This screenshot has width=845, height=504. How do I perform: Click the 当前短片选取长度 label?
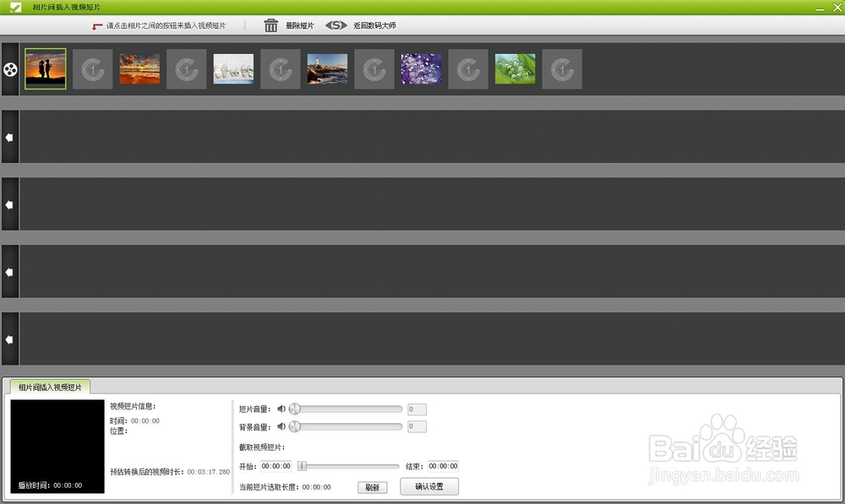pos(270,487)
